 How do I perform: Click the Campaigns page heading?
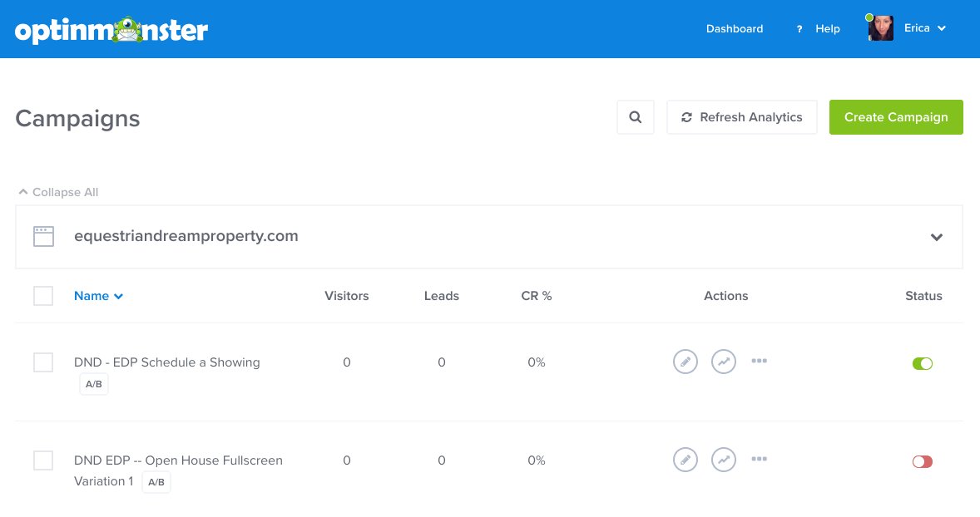pos(77,119)
